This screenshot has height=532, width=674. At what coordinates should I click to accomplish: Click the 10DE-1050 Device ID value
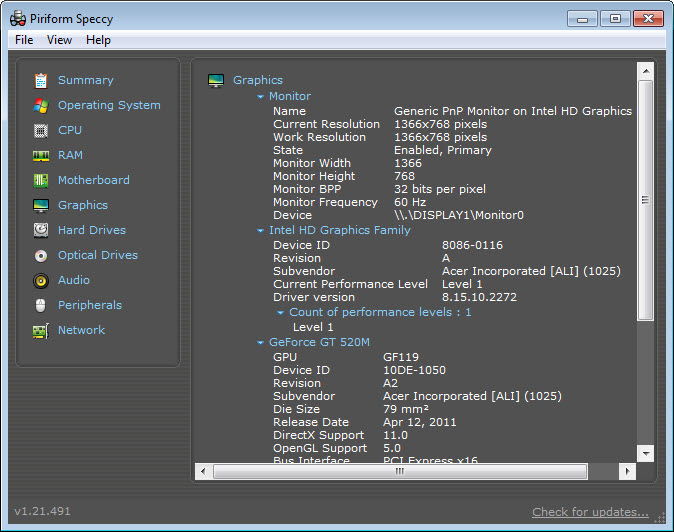[414, 370]
